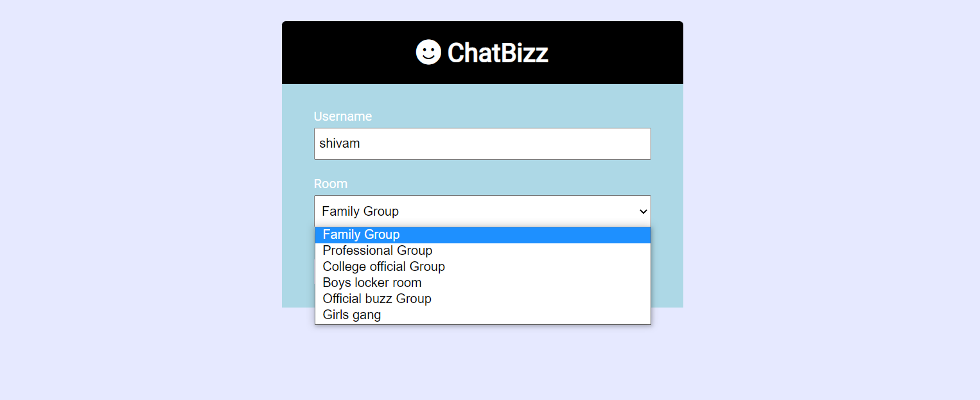
Task: Select Boys locker room option
Action: [x=371, y=283]
